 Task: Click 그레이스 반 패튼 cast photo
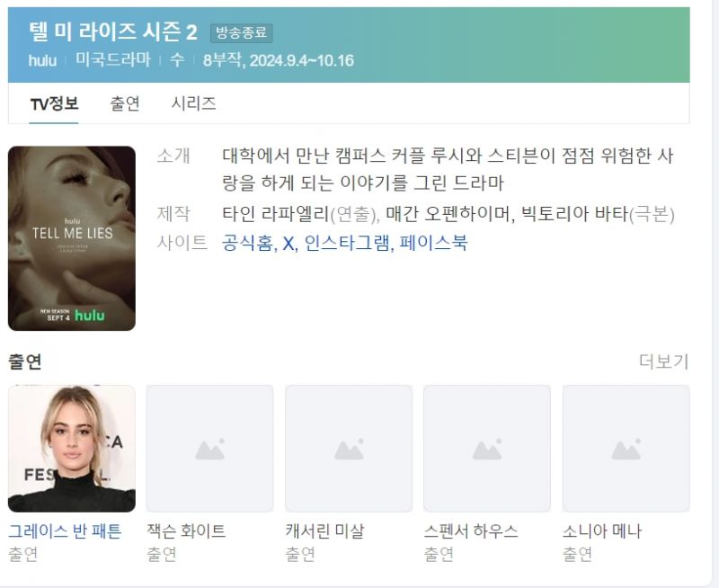coord(72,449)
